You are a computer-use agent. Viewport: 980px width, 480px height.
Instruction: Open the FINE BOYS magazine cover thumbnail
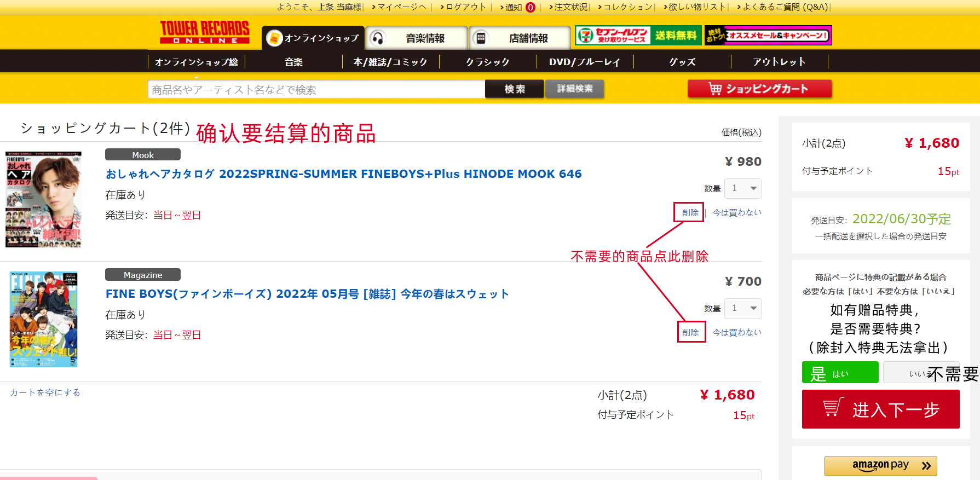pos(44,320)
